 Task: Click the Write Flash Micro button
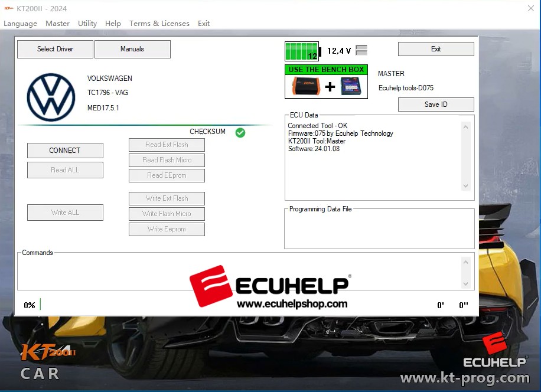coord(167,214)
